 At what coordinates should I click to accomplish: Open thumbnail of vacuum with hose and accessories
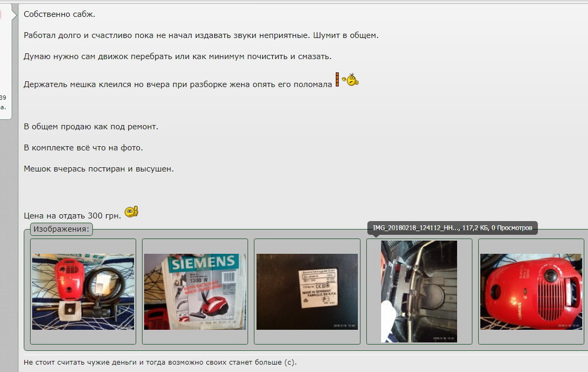pos(83,291)
